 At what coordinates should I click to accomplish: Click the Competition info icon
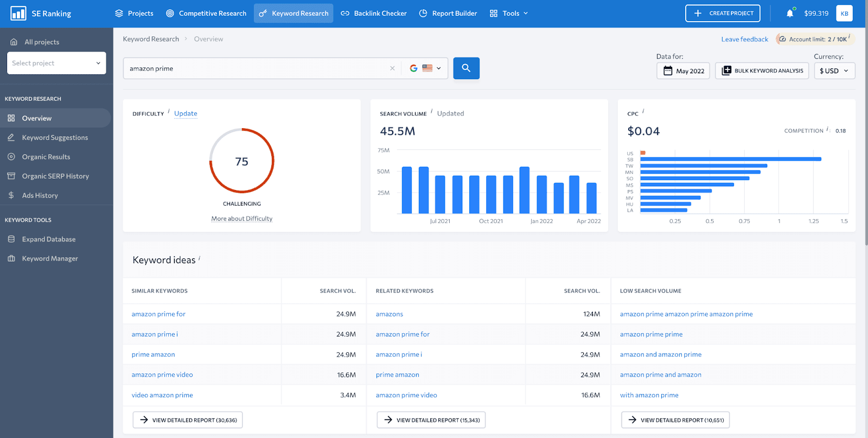click(828, 130)
